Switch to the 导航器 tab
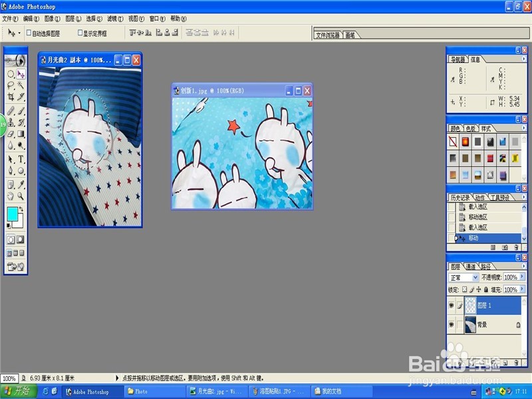 458,59
